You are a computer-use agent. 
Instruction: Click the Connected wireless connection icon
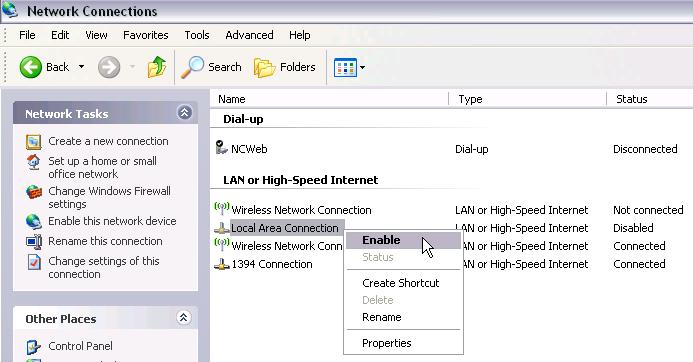point(221,244)
